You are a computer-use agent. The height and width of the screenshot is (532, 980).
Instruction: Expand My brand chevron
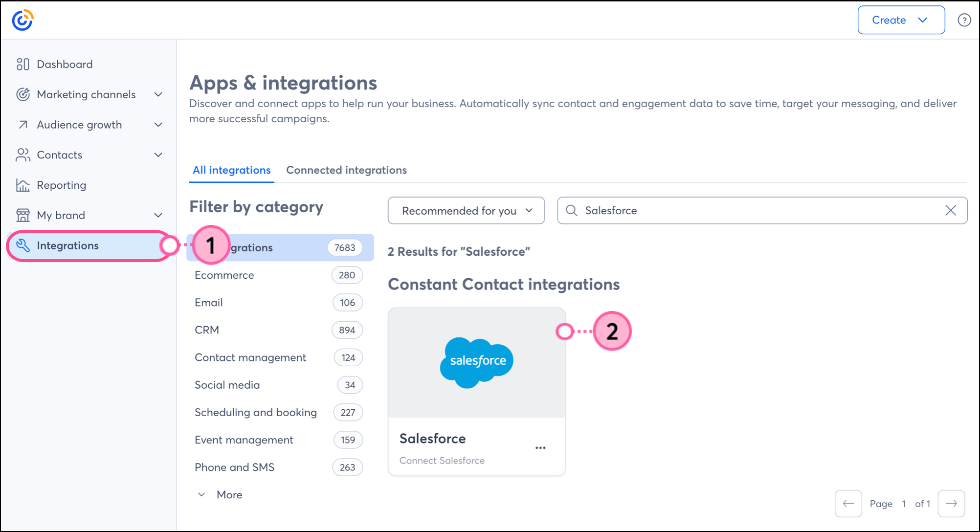pyautogui.click(x=158, y=215)
